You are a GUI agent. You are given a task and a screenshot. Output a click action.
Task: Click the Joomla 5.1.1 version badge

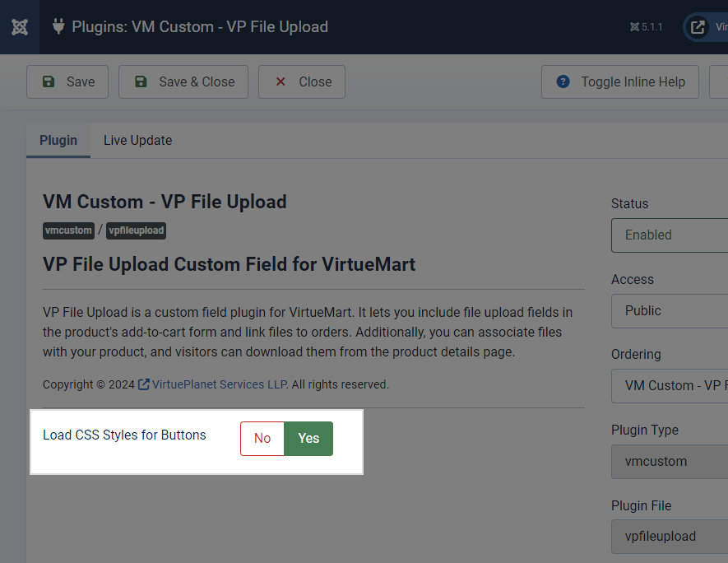click(646, 27)
